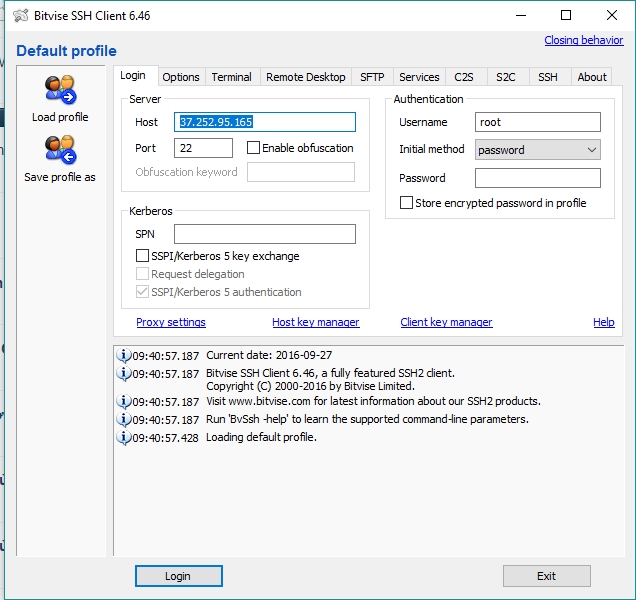Toggle SSPI/Kerberos 5 key exchange checkbox
This screenshot has width=636, height=600.
143,256
